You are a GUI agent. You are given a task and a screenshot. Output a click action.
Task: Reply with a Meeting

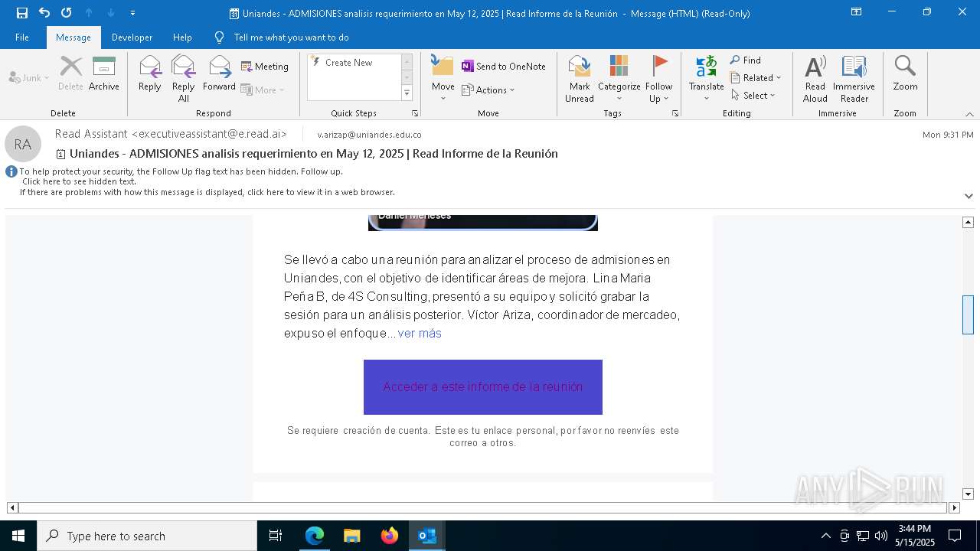[265, 67]
